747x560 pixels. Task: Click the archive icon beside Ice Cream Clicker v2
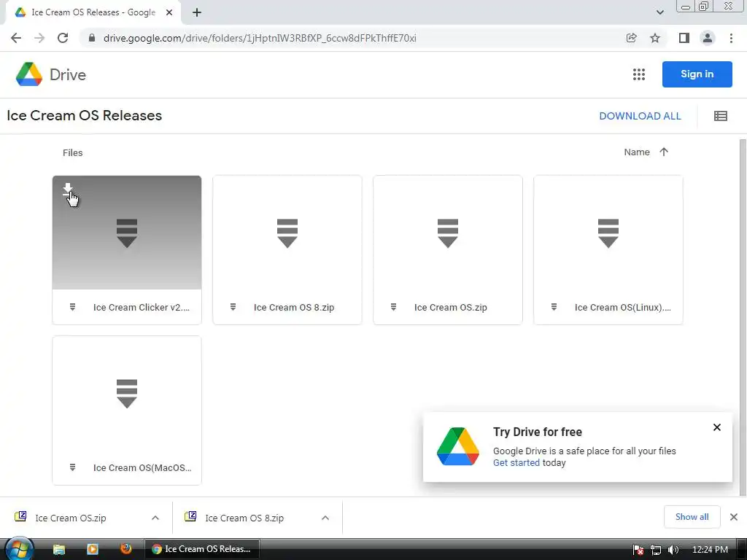coord(72,307)
